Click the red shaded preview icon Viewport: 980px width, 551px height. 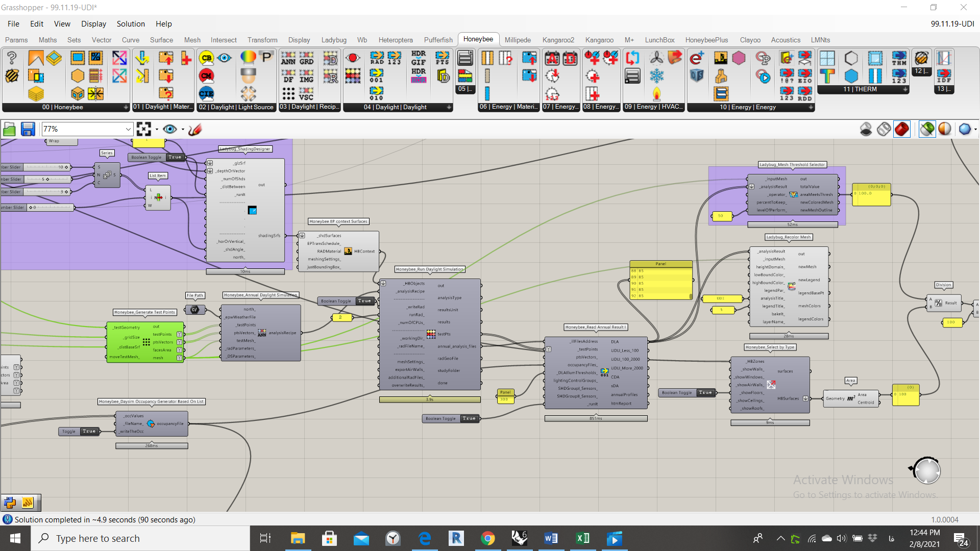click(902, 129)
